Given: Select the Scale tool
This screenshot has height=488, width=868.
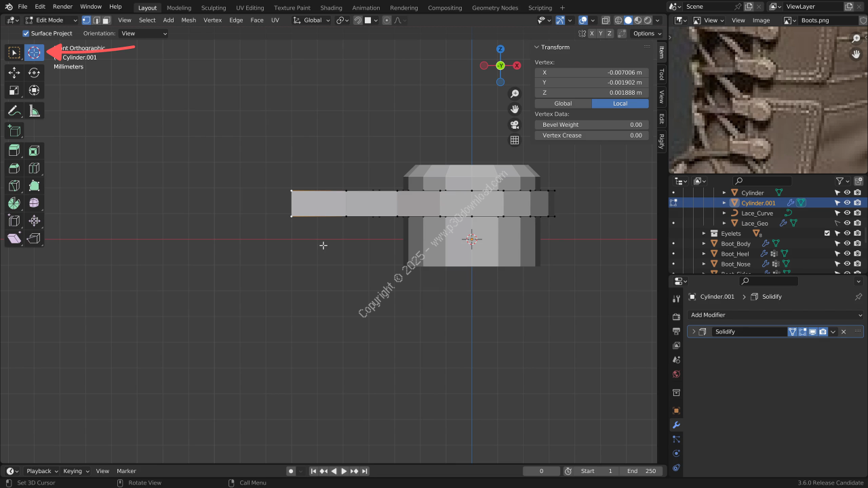Looking at the screenshot, I should (x=14, y=90).
